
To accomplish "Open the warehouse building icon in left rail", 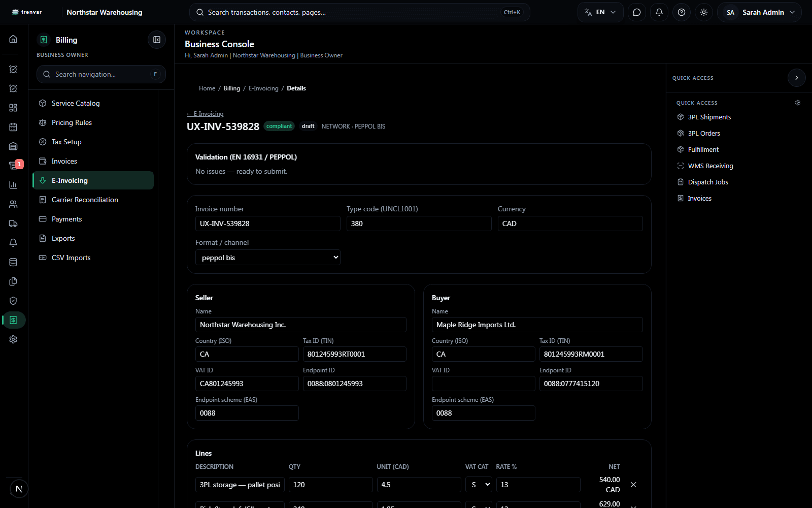I will [13, 146].
